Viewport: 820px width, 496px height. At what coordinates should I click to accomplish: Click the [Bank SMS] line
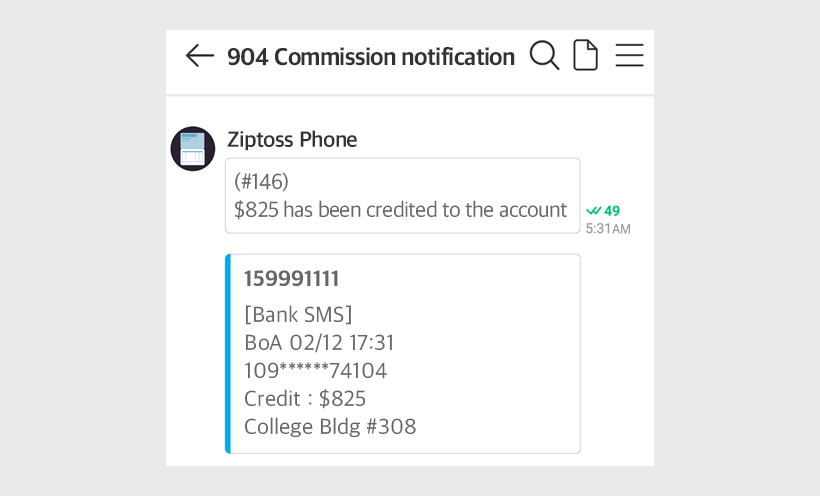pyautogui.click(x=298, y=314)
